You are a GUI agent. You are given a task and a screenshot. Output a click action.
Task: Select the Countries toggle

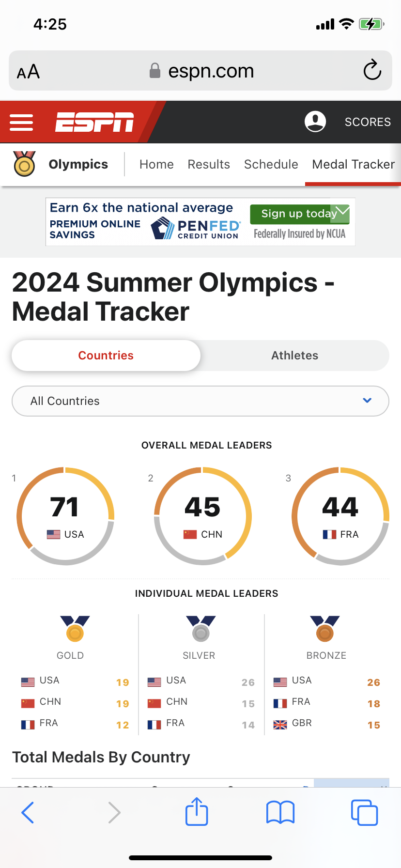pos(106,356)
